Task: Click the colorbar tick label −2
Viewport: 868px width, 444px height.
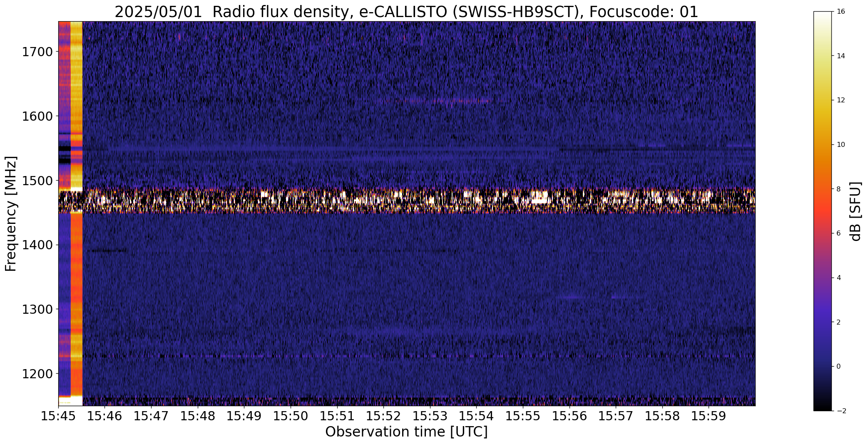Action: (841, 411)
